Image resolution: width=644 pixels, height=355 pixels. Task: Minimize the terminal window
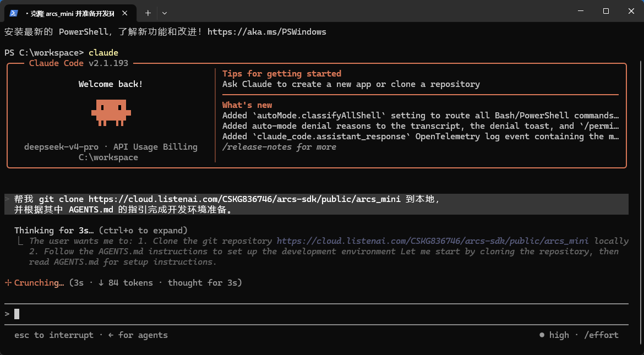pyautogui.click(x=580, y=11)
